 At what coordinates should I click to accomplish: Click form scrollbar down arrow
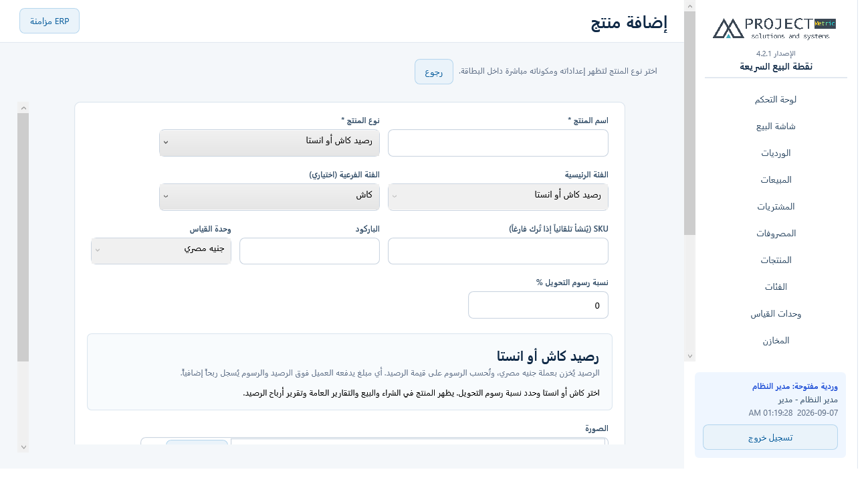coord(23,446)
